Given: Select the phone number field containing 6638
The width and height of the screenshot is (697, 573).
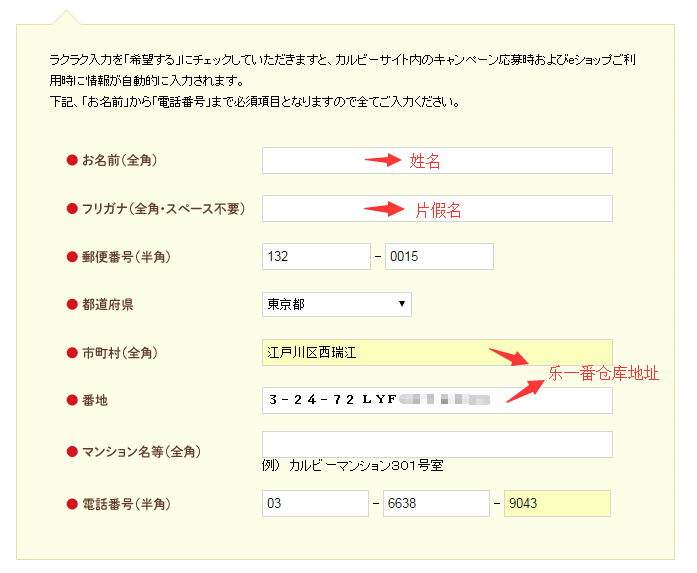Looking at the screenshot, I should click(x=438, y=503).
